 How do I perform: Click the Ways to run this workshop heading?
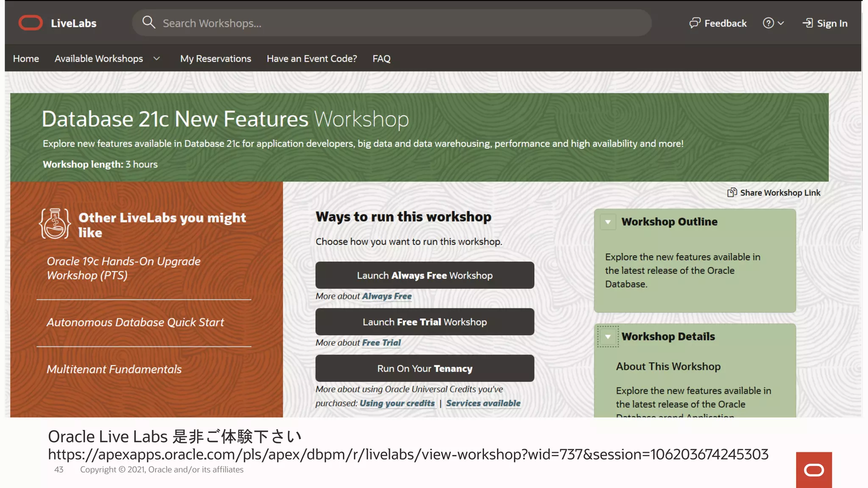[403, 216]
